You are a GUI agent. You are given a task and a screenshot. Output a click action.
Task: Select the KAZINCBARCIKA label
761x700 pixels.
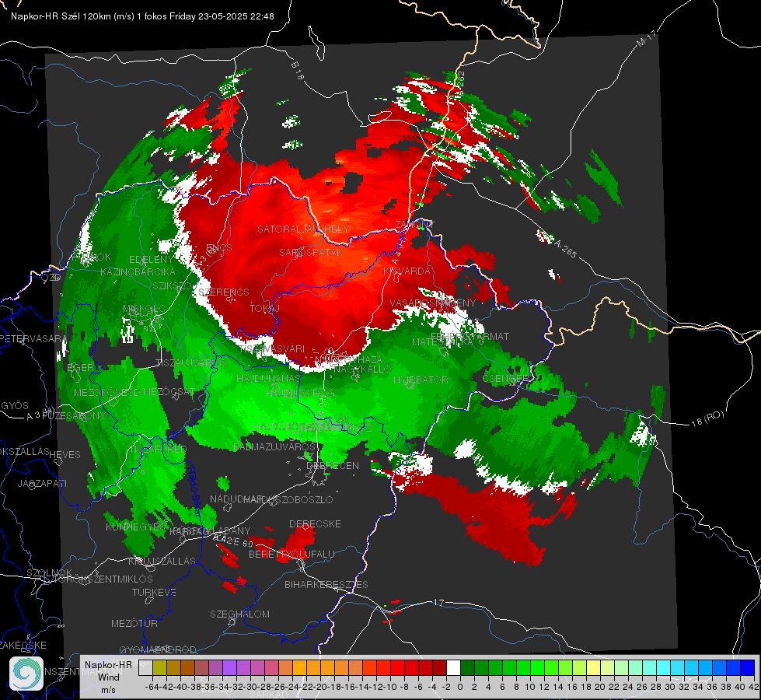[x=138, y=271]
